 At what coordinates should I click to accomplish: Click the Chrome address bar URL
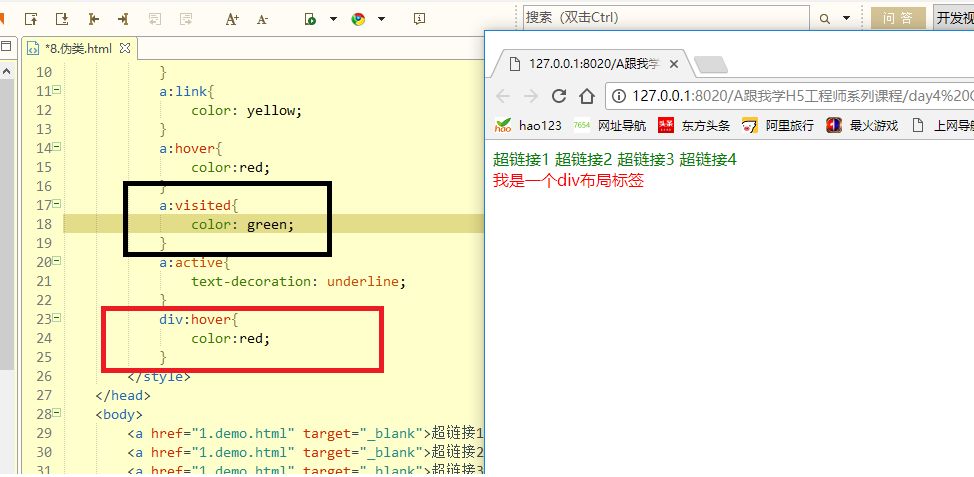pyautogui.click(x=803, y=96)
